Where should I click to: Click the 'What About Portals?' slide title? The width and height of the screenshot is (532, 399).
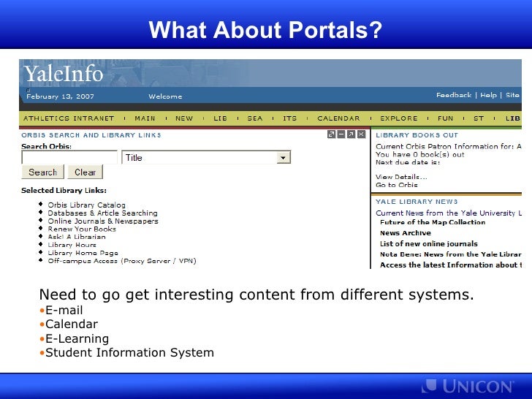pos(266,30)
